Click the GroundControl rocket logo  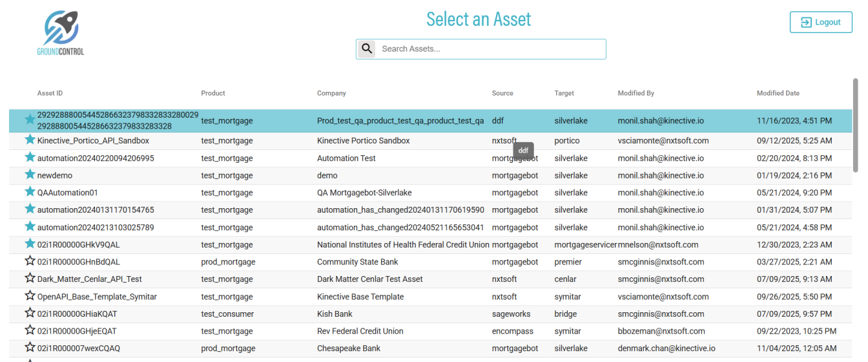point(61,32)
